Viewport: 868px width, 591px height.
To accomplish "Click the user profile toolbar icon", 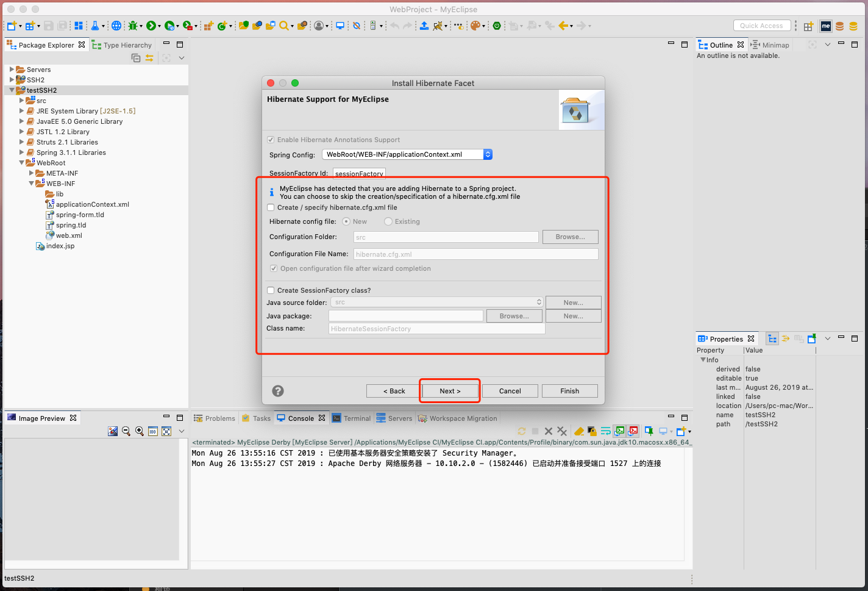I will (x=319, y=26).
